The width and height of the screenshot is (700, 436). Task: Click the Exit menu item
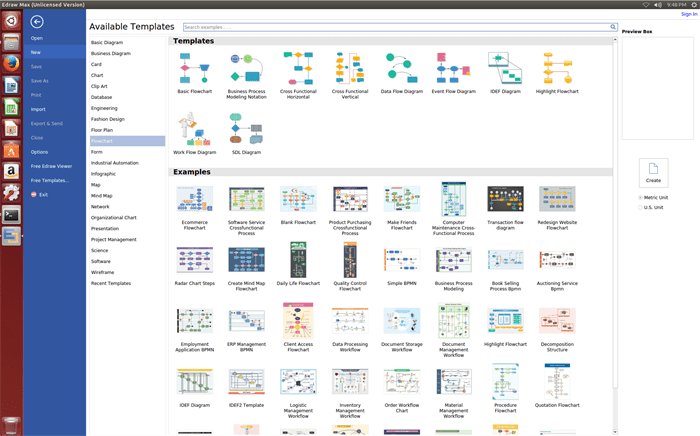39,195
